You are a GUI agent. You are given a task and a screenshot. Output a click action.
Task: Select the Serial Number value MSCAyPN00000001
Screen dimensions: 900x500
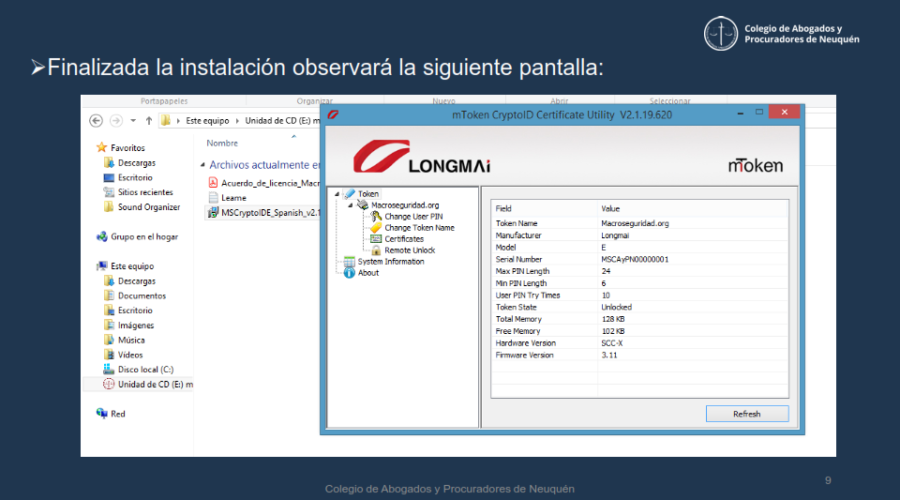point(635,259)
